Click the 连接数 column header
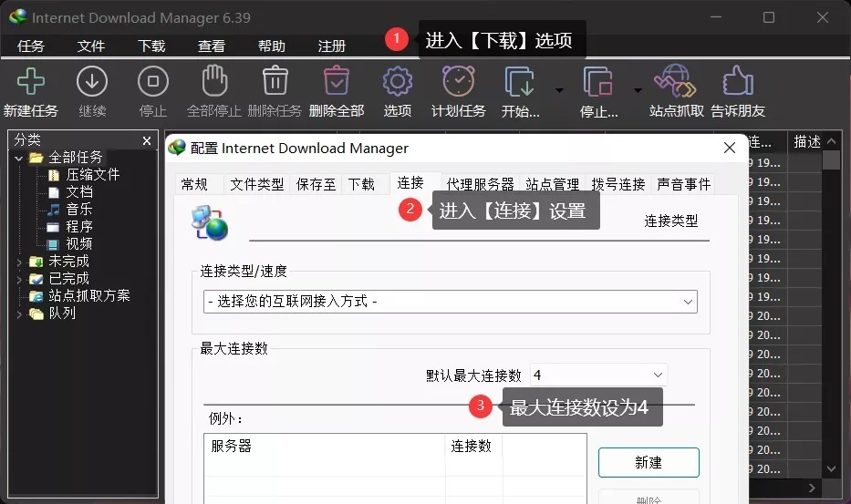The width and height of the screenshot is (851, 504). click(473, 446)
